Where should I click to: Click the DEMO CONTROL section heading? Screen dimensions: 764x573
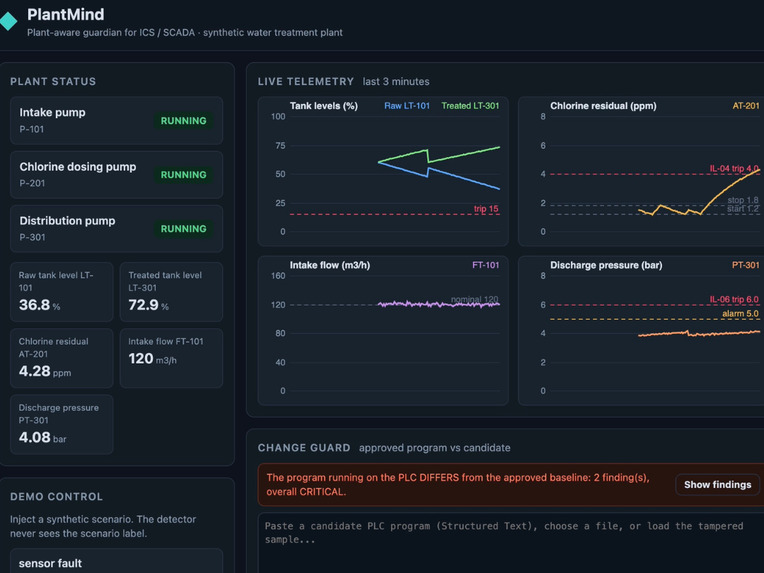57,497
